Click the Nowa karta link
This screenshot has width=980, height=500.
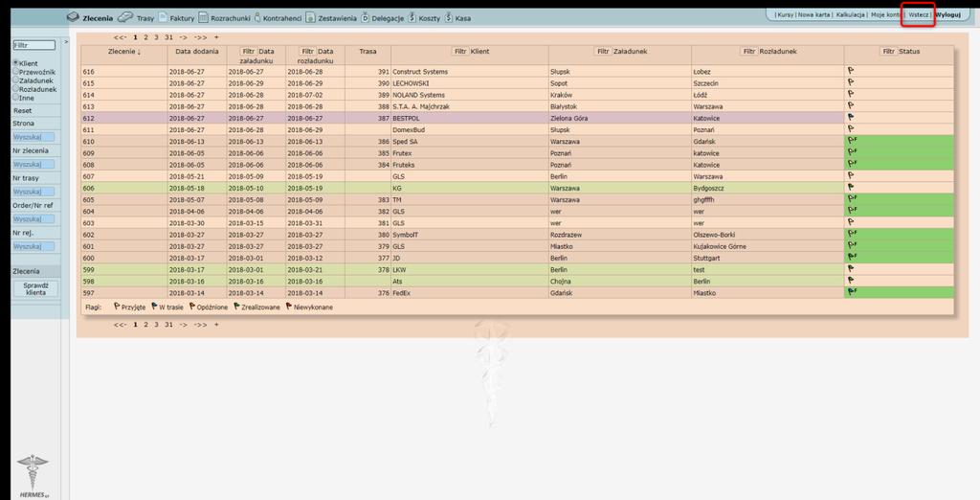tap(813, 14)
